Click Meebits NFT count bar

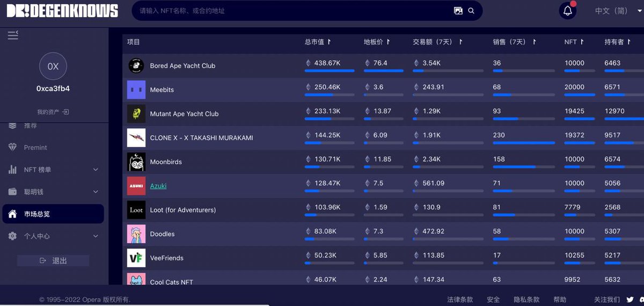[580, 95]
